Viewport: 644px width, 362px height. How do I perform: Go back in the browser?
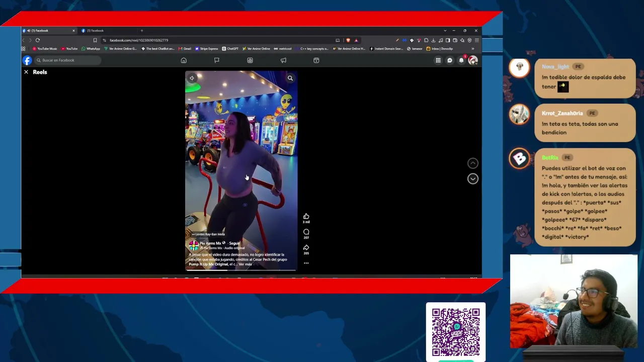(x=24, y=40)
